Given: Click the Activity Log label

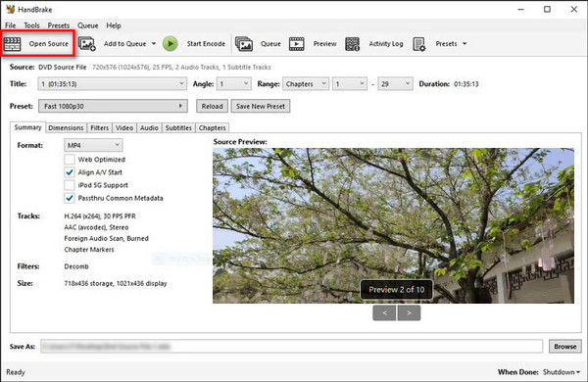Looking at the screenshot, I should point(386,44).
